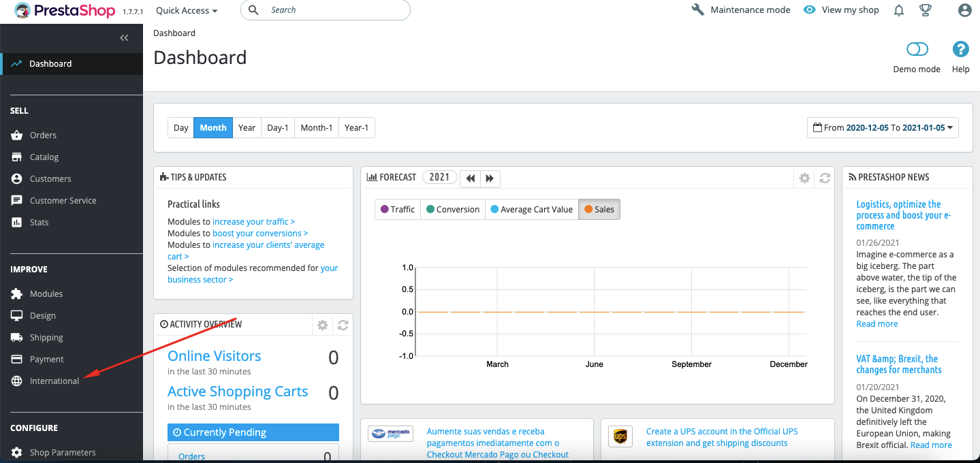Viewport: 980px width, 463px height.
Task: Refresh the Activity Overview panel
Action: tap(343, 325)
